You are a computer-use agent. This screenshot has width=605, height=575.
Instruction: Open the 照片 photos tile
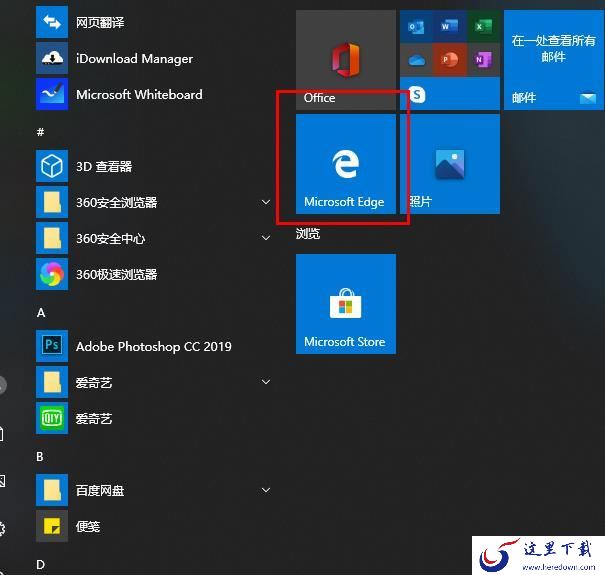click(x=450, y=164)
